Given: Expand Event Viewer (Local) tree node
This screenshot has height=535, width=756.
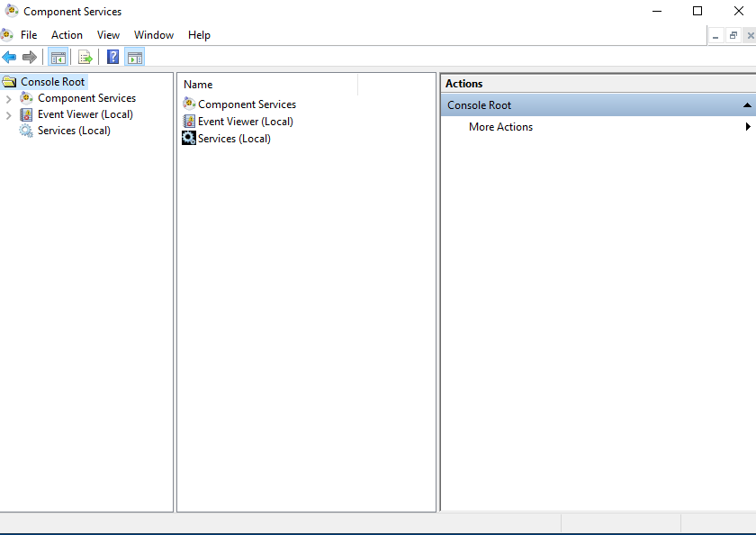Looking at the screenshot, I should [x=9, y=115].
